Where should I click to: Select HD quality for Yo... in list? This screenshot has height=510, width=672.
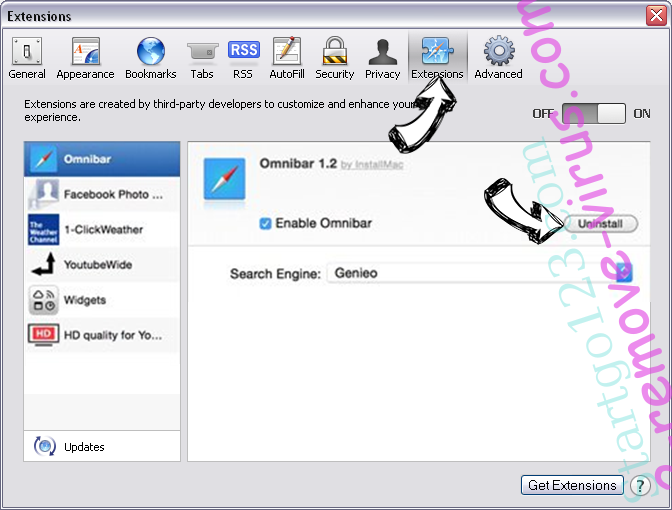102,335
